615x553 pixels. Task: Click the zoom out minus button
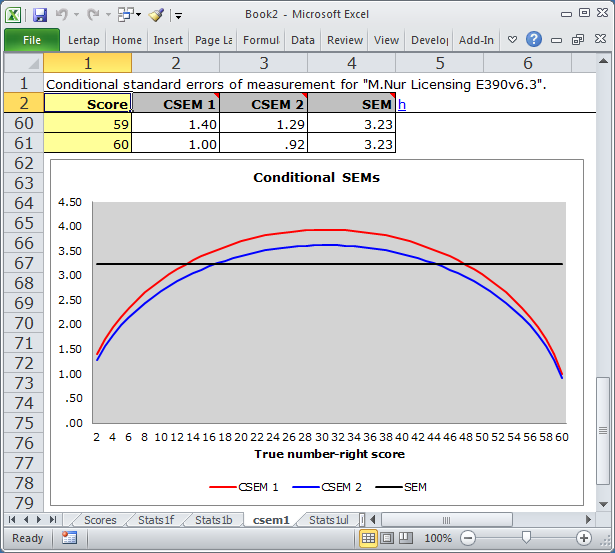click(x=468, y=538)
